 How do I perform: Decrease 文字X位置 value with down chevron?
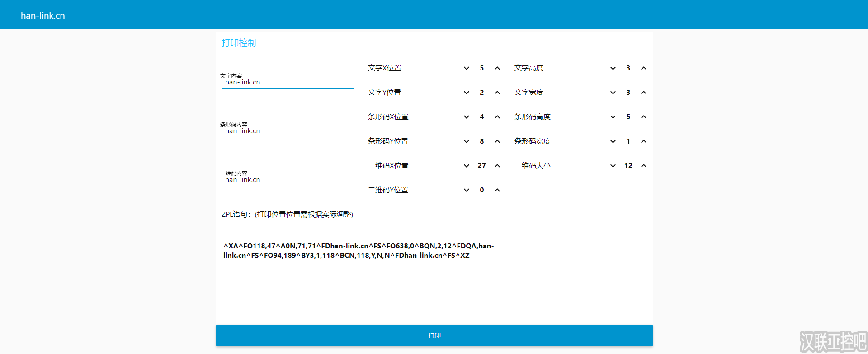[x=467, y=68]
